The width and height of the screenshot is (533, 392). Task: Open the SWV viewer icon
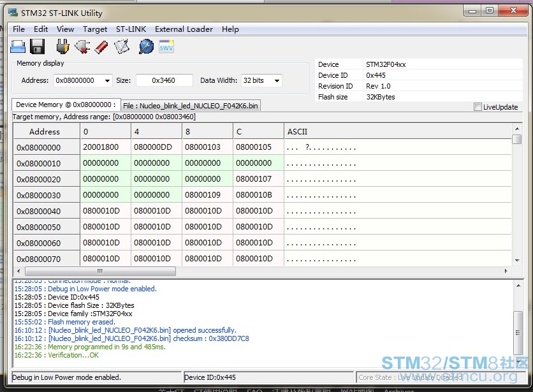point(166,47)
